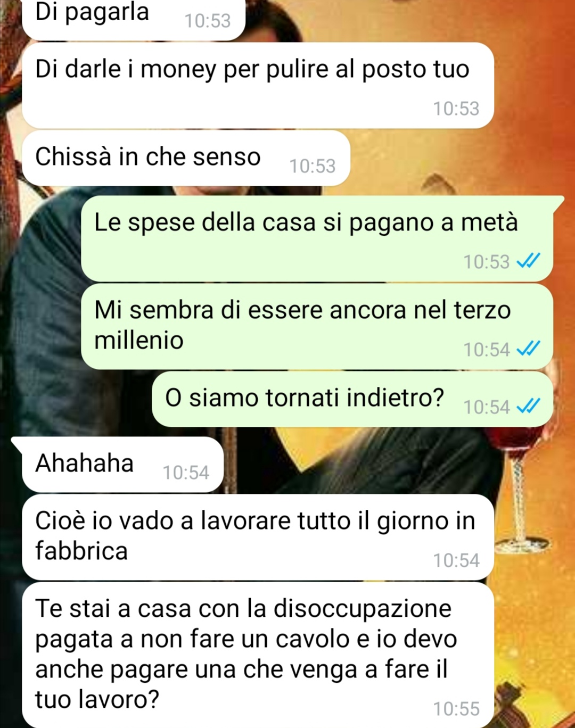Tap the blue read-receipt ticks at 10:53
Viewport: 575px width, 728px height.
tap(529, 261)
